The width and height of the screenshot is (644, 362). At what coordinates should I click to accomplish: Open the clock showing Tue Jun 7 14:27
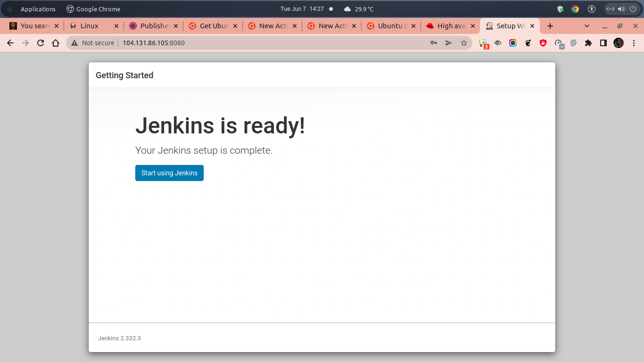(302, 9)
